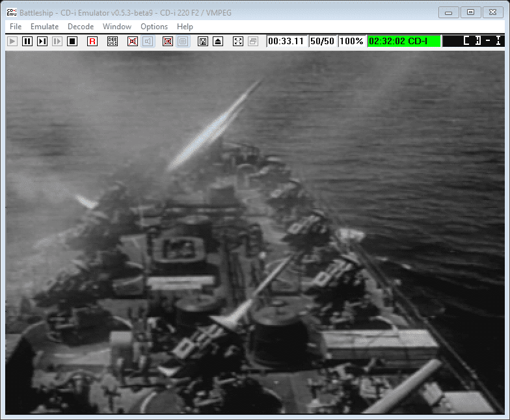Expand the Window menu
This screenshot has height=420, width=510.
pos(117,27)
